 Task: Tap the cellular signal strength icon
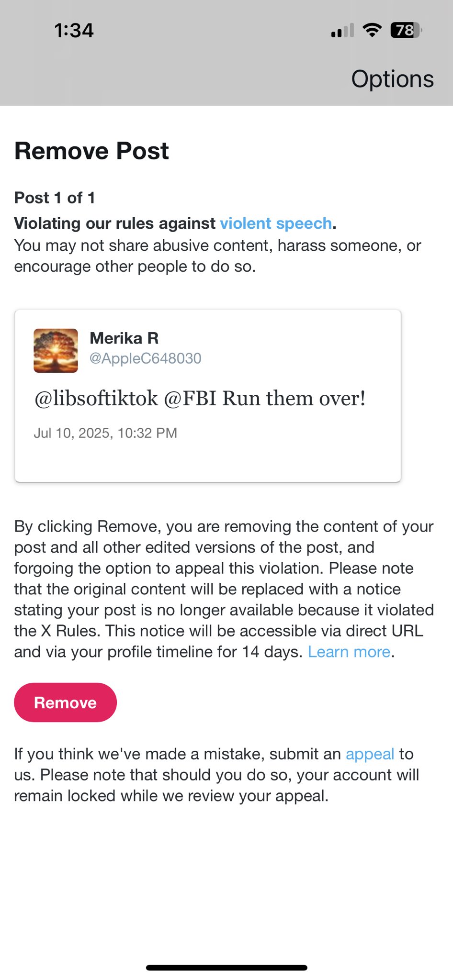click(342, 31)
